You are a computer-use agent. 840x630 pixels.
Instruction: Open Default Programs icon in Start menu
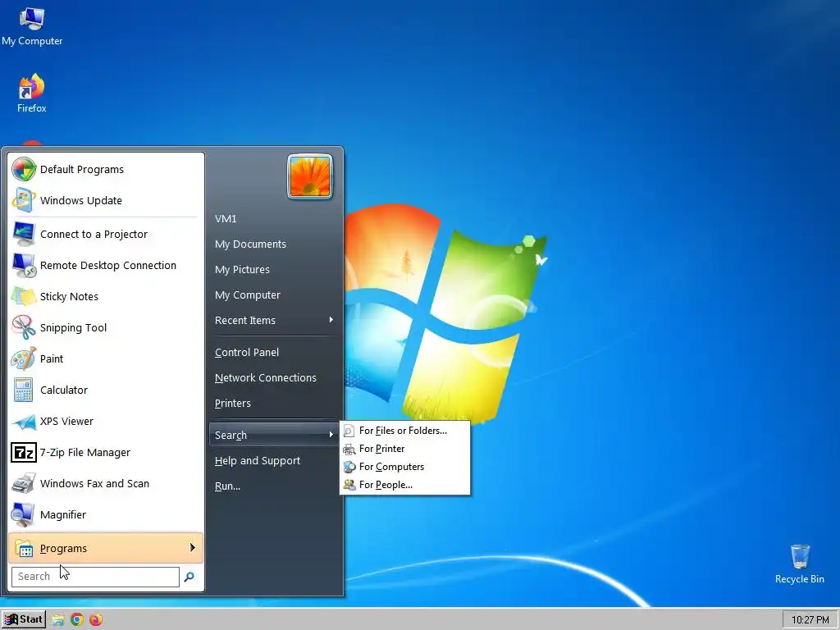(24, 169)
